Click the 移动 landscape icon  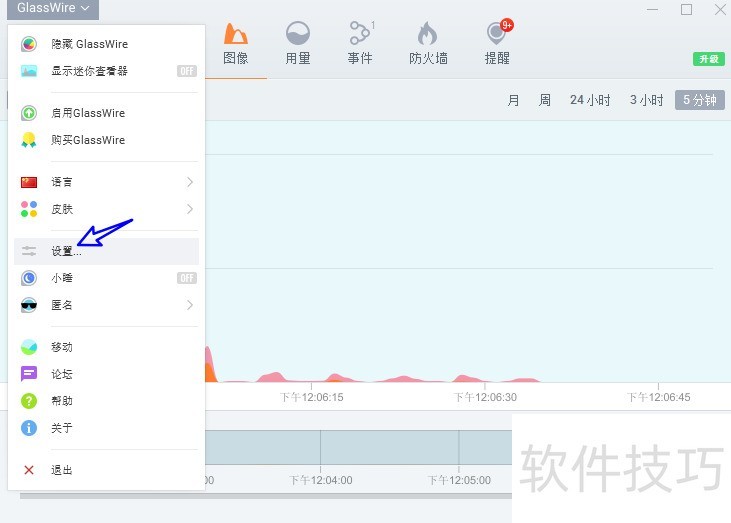point(29,347)
